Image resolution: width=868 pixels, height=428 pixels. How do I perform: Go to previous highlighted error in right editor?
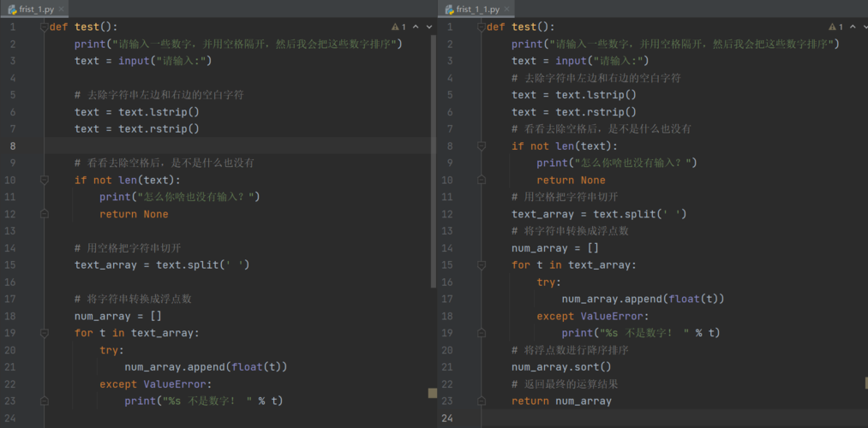[852, 27]
